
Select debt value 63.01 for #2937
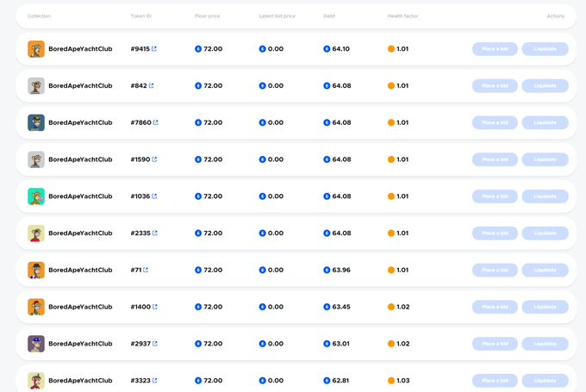(341, 344)
